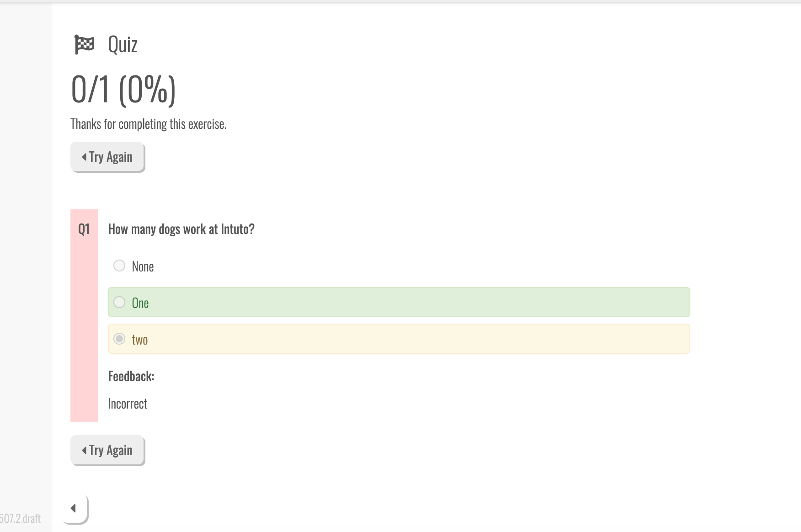Select the One radio button
Viewport: 801px width, 532px height.
tap(119, 302)
